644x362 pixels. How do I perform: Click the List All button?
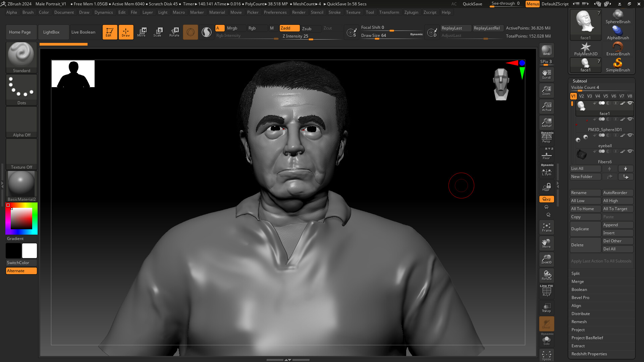click(585, 169)
